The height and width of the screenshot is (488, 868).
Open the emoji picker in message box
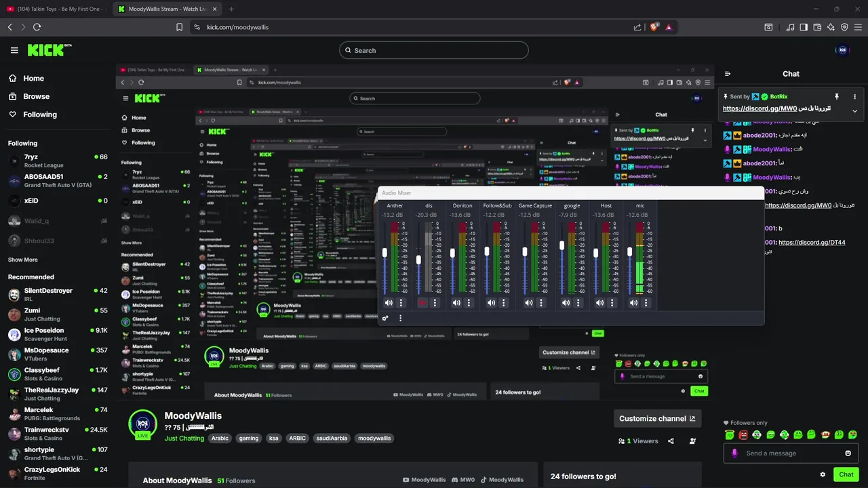(x=848, y=453)
